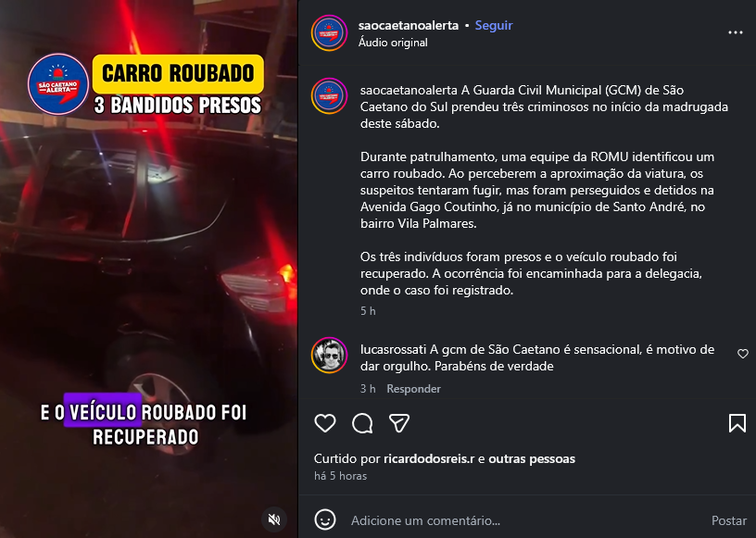
Task: Save post using the bookmark icon
Action: pos(737,423)
